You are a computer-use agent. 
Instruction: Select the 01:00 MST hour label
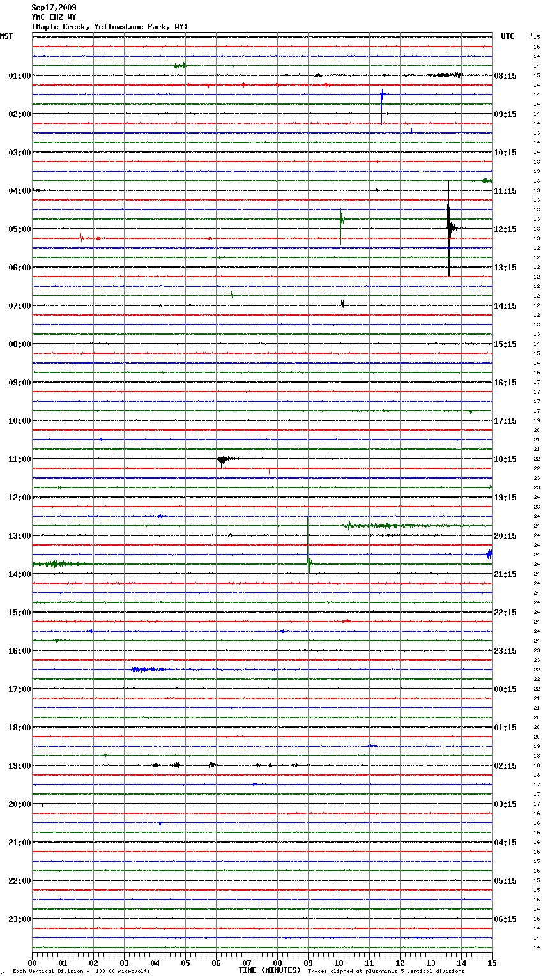[20, 76]
